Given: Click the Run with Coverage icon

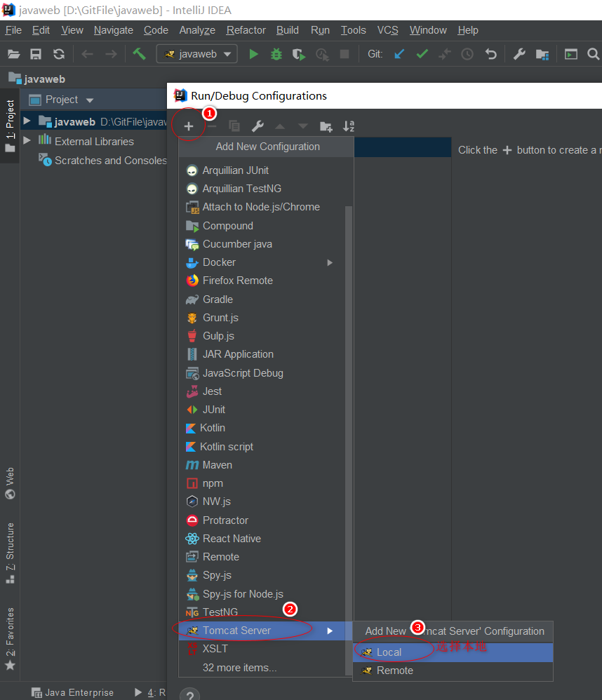Looking at the screenshot, I should (x=299, y=55).
